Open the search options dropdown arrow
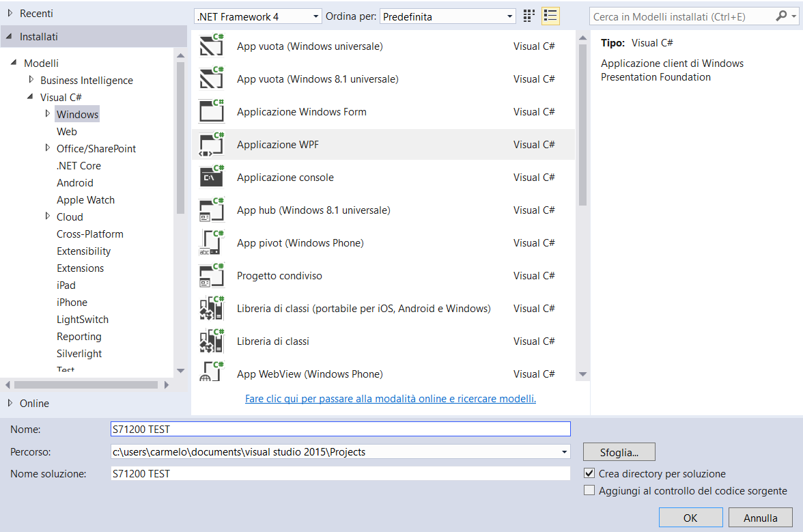The height and width of the screenshot is (532, 803). [x=793, y=16]
